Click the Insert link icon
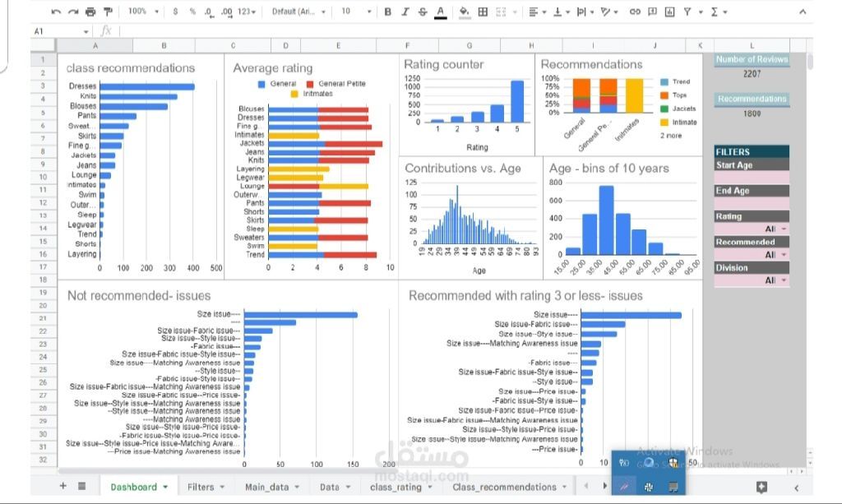 coord(634,12)
